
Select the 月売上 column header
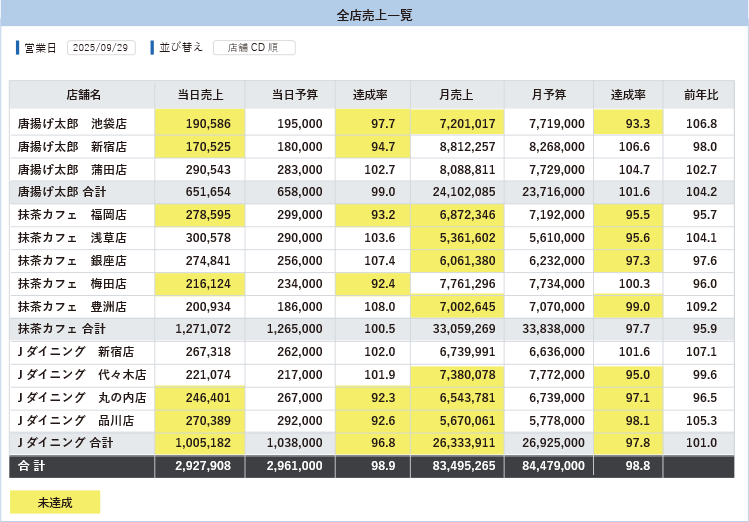pos(456,95)
